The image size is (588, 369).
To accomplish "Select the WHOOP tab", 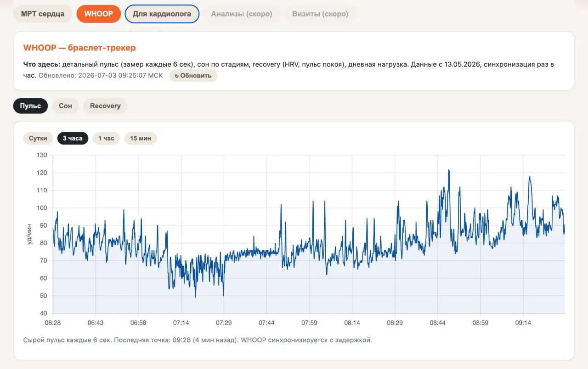I will coord(98,14).
